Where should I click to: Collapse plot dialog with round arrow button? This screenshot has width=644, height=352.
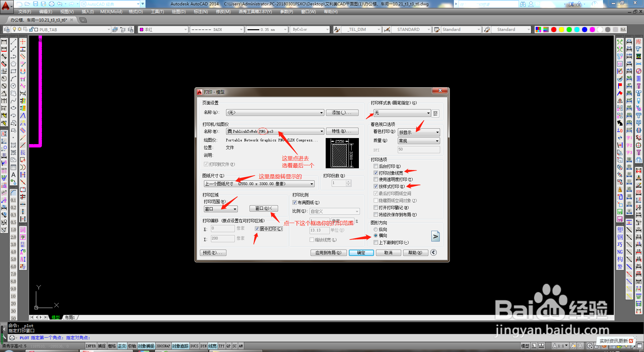pos(434,253)
